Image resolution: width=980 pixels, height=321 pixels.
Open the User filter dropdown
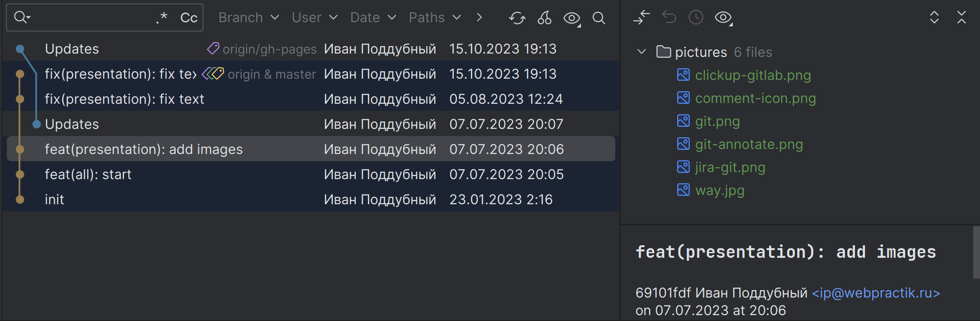pyautogui.click(x=315, y=18)
